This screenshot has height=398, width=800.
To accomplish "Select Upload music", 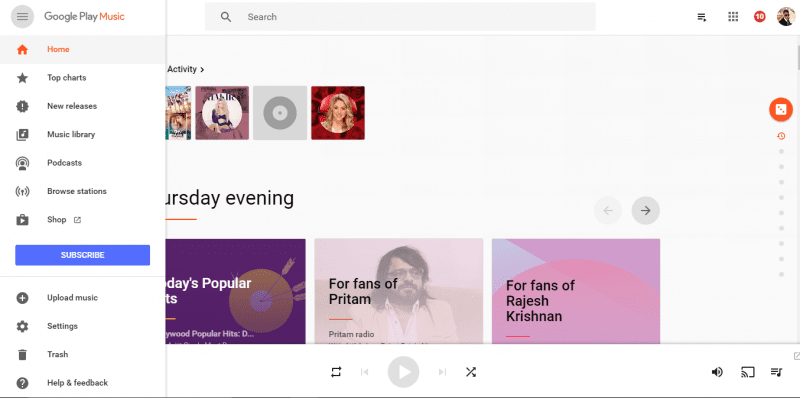I will coord(83,298).
